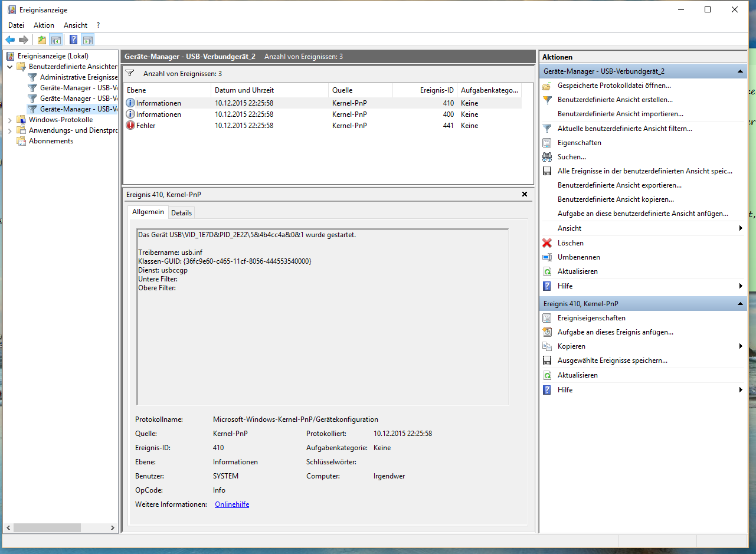This screenshot has width=756, height=554.
Task: Expand Anwendungs- und Dienstprotokolle node
Action: 10,130
